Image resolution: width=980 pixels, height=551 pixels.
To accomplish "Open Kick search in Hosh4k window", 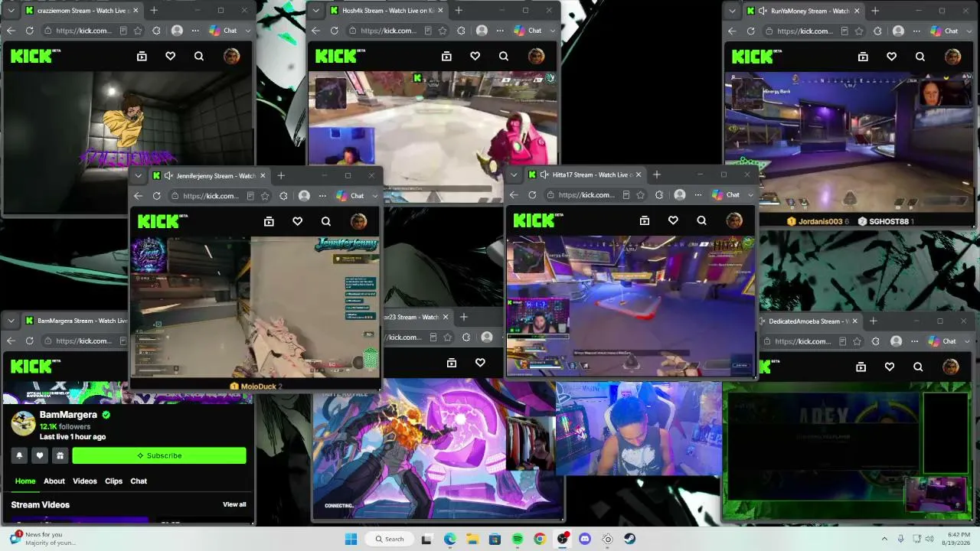I will point(504,56).
